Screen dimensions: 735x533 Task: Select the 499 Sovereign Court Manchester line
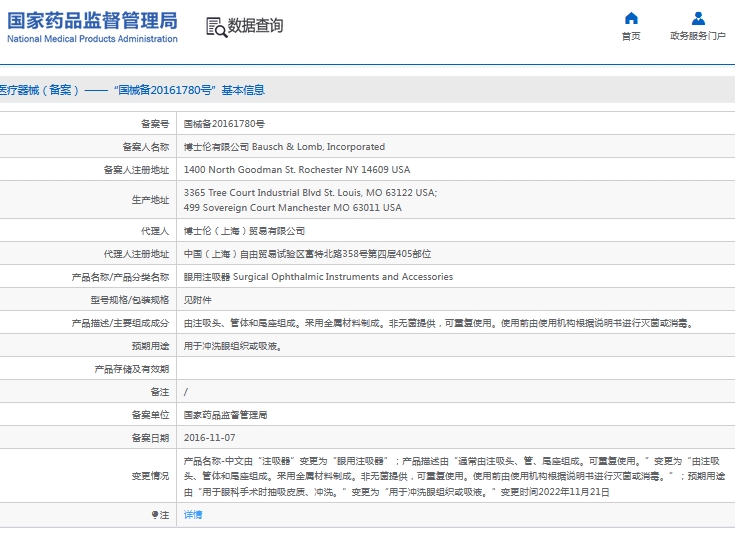coord(292,208)
